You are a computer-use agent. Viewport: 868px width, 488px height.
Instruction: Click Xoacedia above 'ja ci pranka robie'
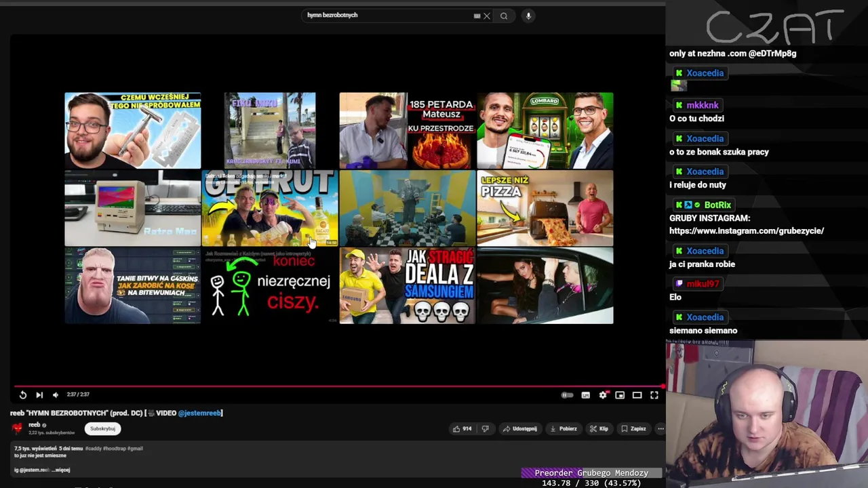click(705, 251)
